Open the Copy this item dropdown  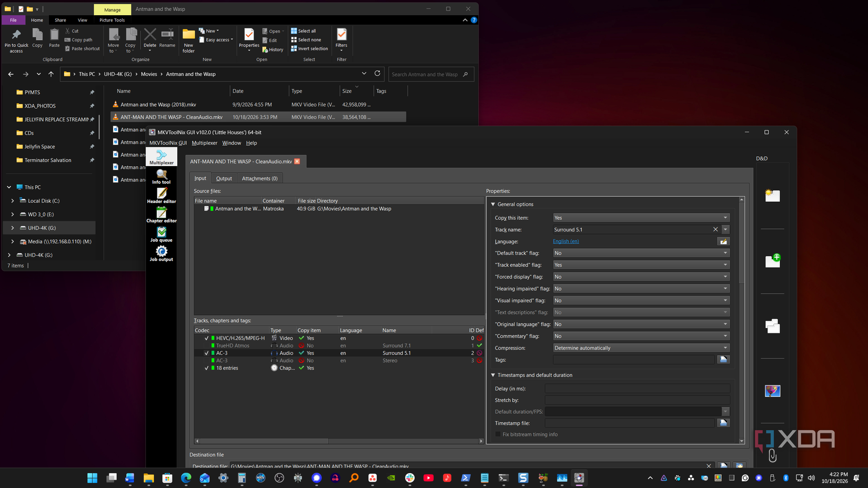pos(641,218)
